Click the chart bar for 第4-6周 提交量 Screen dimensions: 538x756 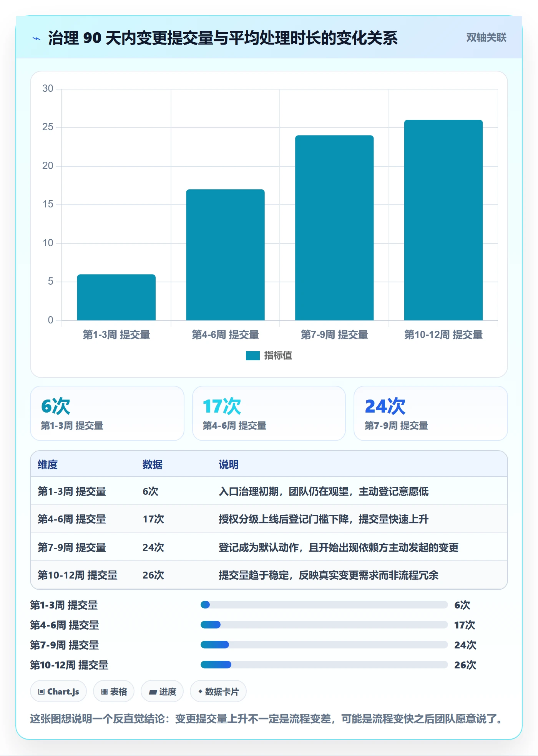point(226,255)
